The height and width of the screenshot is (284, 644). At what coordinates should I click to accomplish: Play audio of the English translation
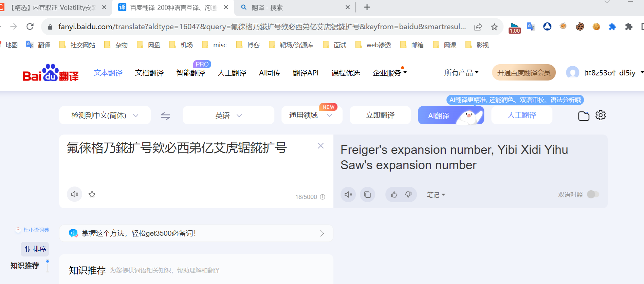pyautogui.click(x=348, y=195)
